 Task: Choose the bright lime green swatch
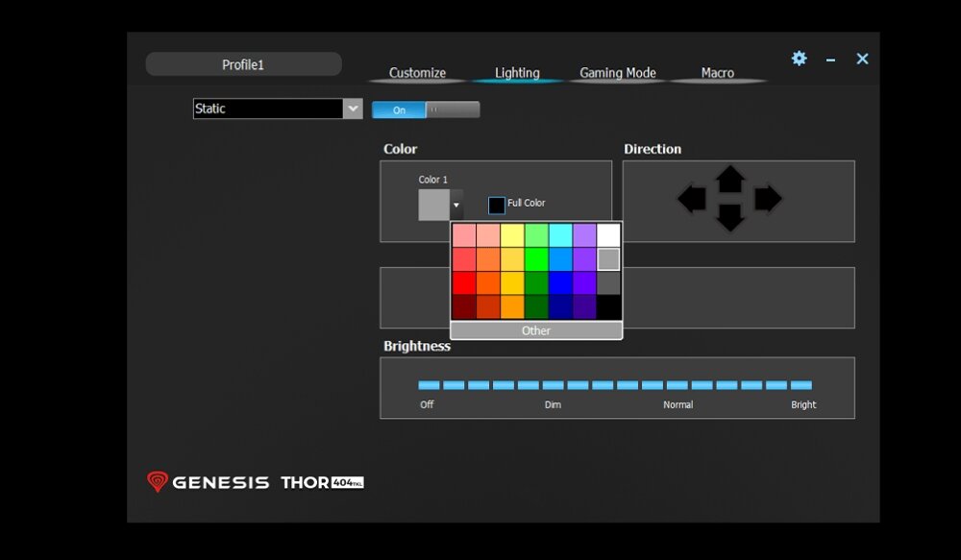[x=536, y=259]
